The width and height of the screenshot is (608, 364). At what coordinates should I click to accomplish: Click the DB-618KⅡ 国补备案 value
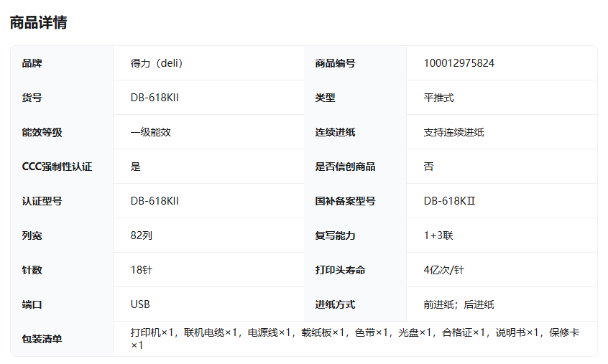point(449,201)
